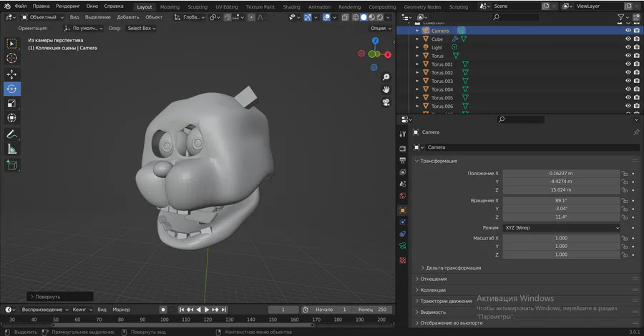Screen dimensions: 644x336
Task: Select the Scale tool
Action: coord(12,104)
